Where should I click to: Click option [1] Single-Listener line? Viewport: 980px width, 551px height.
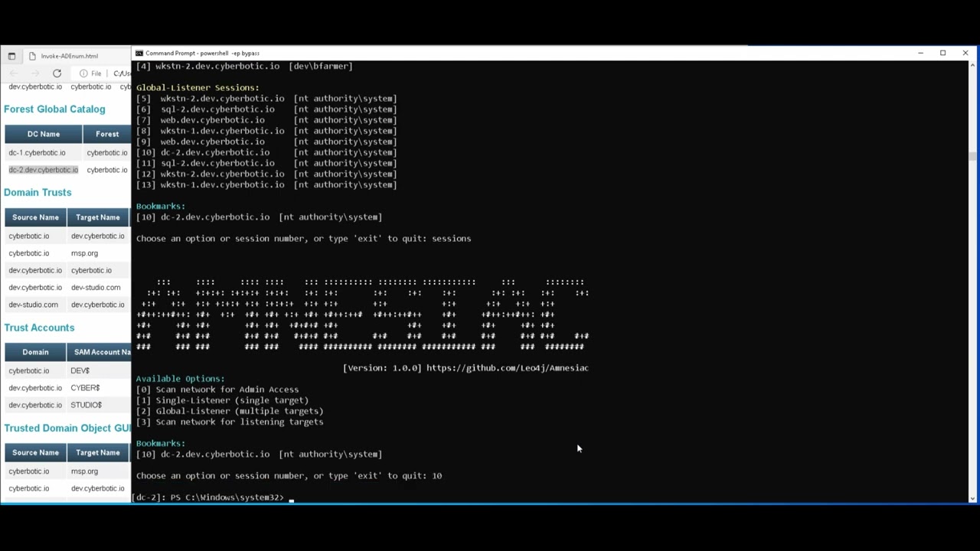[222, 400]
